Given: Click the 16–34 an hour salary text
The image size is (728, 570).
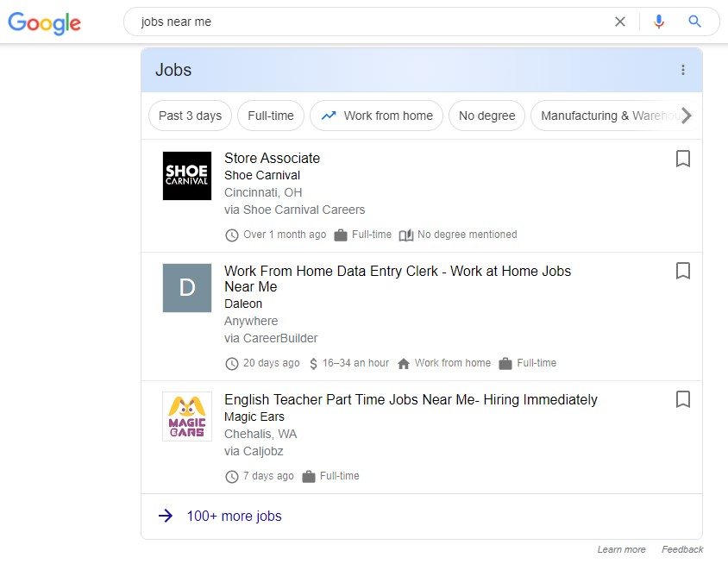Looking at the screenshot, I should pyautogui.click(x=355, y=363).
